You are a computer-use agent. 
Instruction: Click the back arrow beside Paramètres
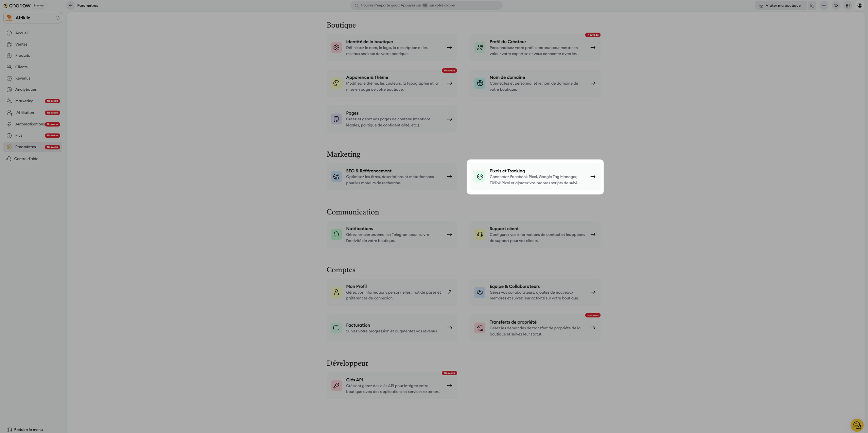tap(71, 5)
